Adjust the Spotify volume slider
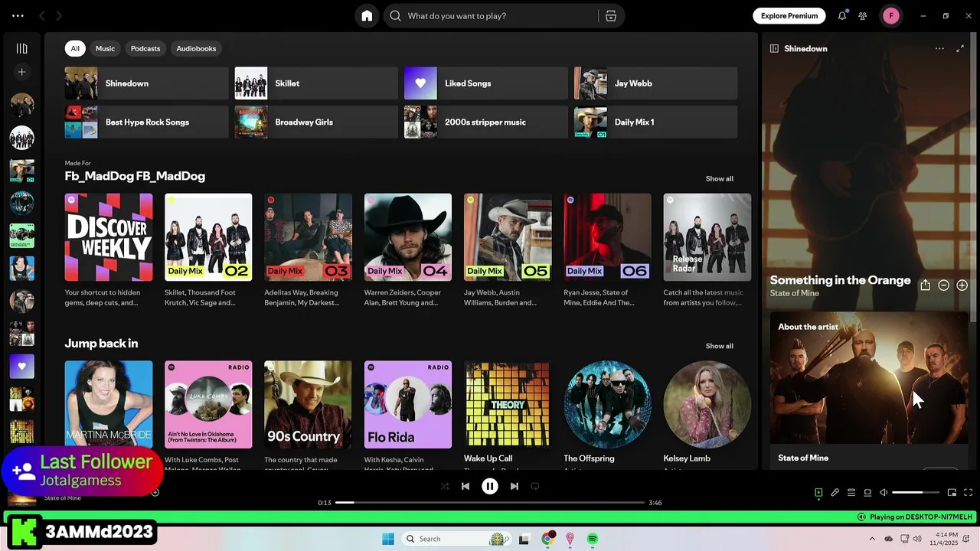980x551 pixels. pos(916,493)
